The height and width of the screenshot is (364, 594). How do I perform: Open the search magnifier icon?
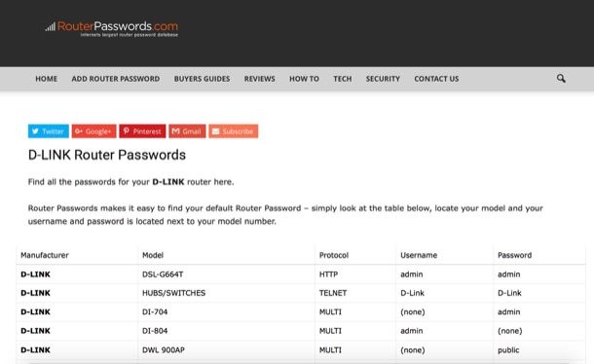pos(561,79)
